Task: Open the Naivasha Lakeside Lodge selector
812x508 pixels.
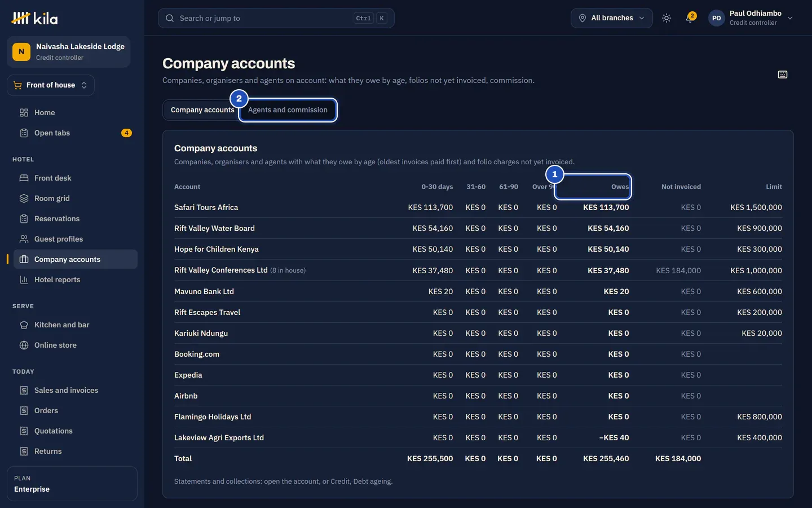Action: tap(69, 52)
